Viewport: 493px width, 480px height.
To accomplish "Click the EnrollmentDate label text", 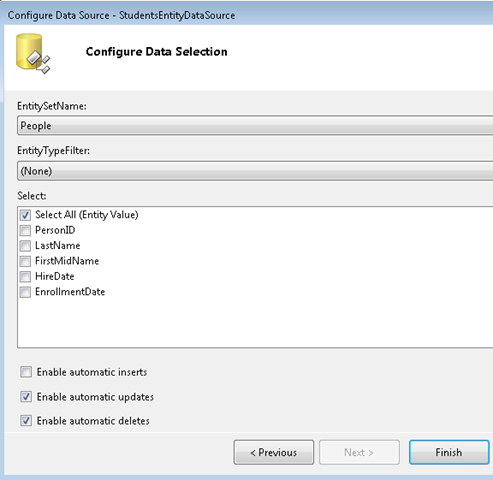I will [x=70, y=292].
